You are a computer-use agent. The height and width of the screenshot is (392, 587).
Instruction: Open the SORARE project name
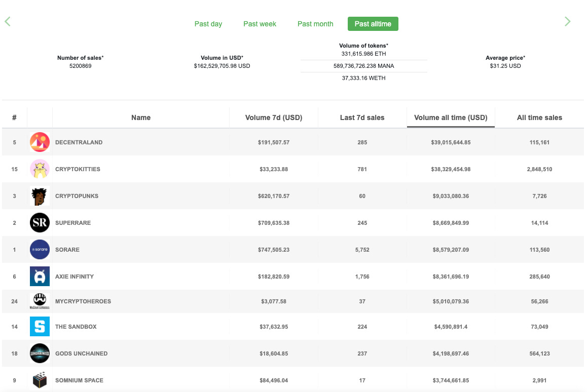[x=67, y=250]
